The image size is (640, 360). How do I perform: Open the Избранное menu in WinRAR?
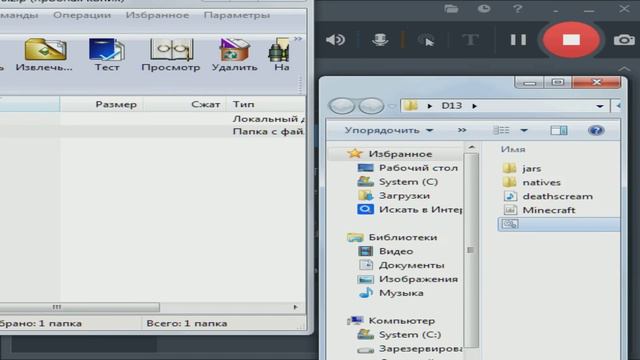point(157,15)
